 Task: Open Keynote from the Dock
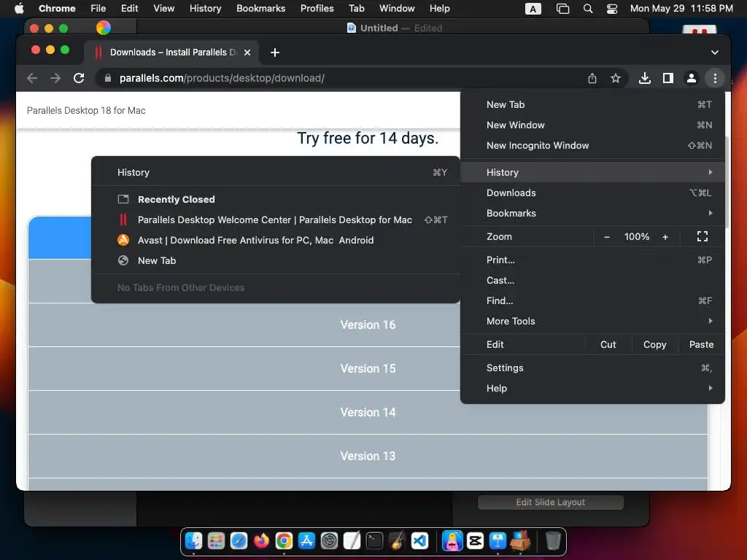498,541
